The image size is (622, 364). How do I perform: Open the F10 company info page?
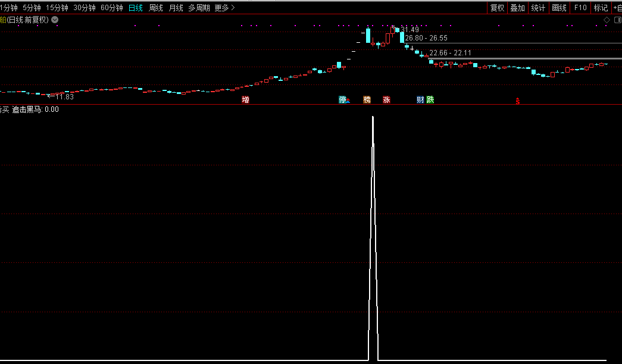click(580, 8)
